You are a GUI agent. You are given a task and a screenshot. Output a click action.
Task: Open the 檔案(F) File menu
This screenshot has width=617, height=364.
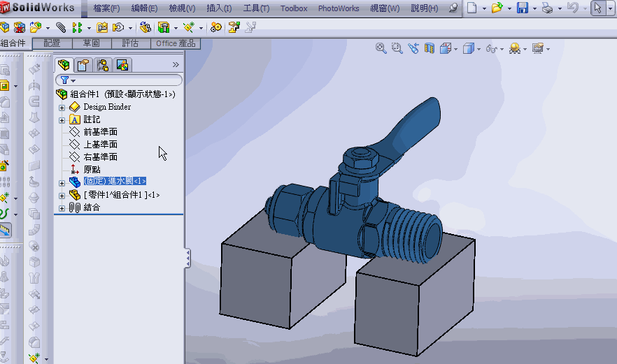tap(106, 8)
